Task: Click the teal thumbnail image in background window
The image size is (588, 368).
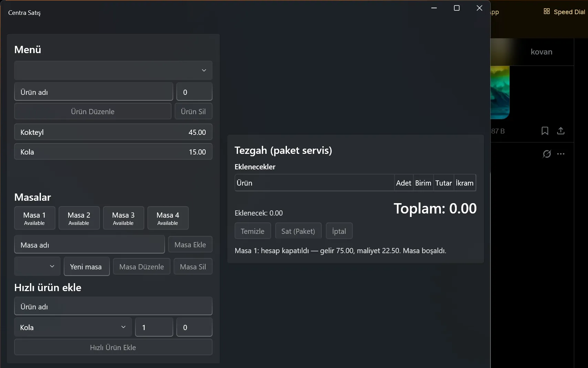Action: [500, 92]
